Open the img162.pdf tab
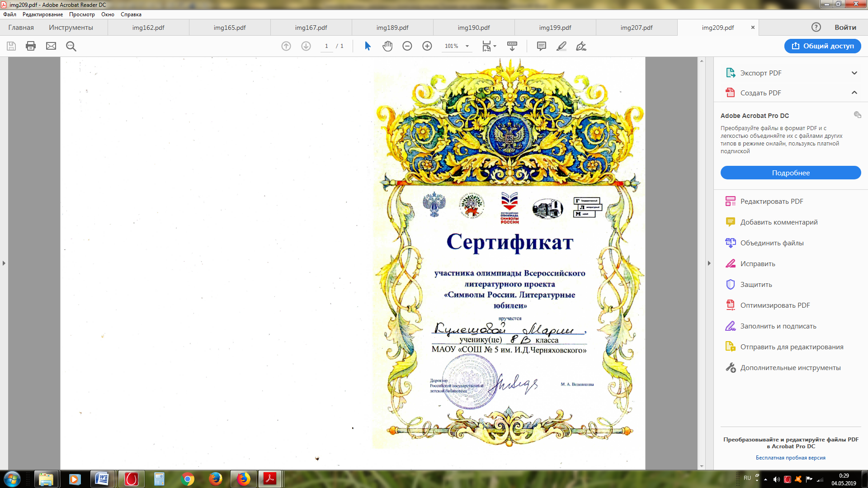The image size is (868, 488). click(x=148, y=28)
